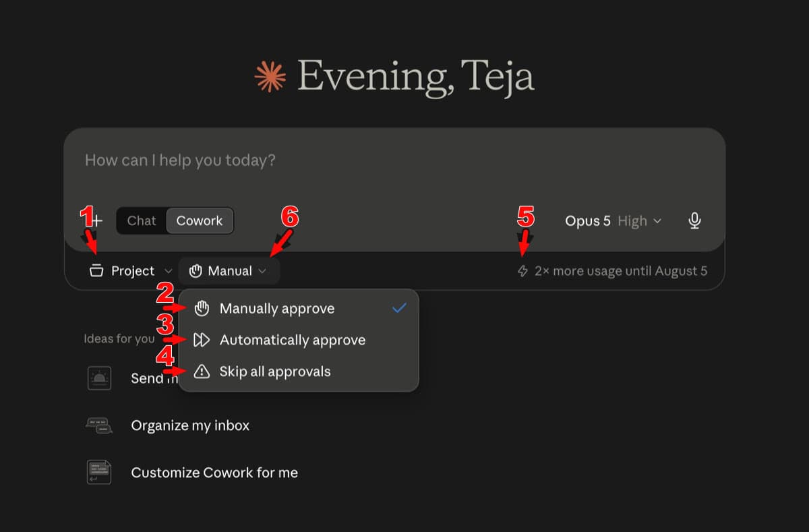Click the orange Claude starburst logo
Screen dimensions: 809x532
[270, 76]
